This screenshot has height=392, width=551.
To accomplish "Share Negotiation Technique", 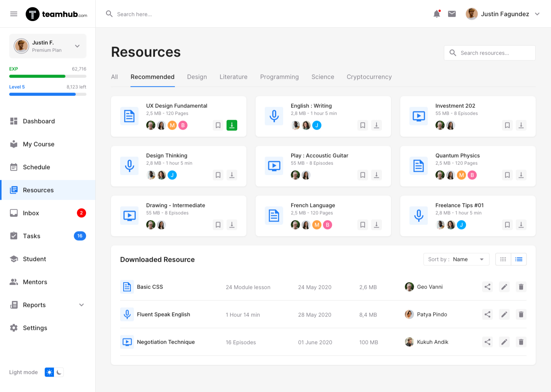I will pos(487,342).
